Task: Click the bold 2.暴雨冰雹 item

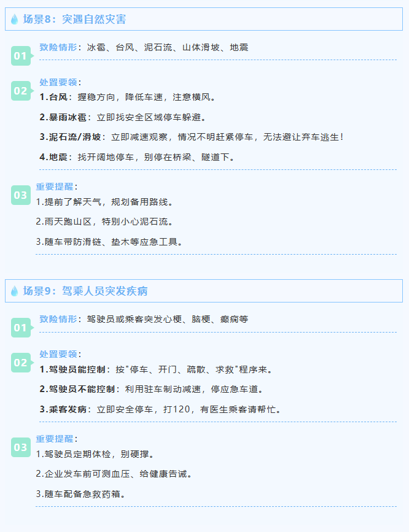Action: pyautogui.click(x=63, y=117)
